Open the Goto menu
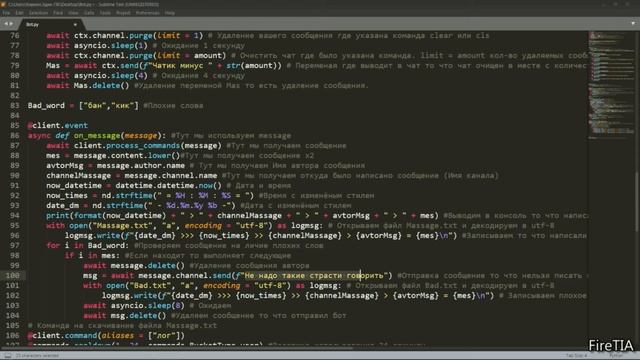The image size is (640, 360). click(89, 13)
